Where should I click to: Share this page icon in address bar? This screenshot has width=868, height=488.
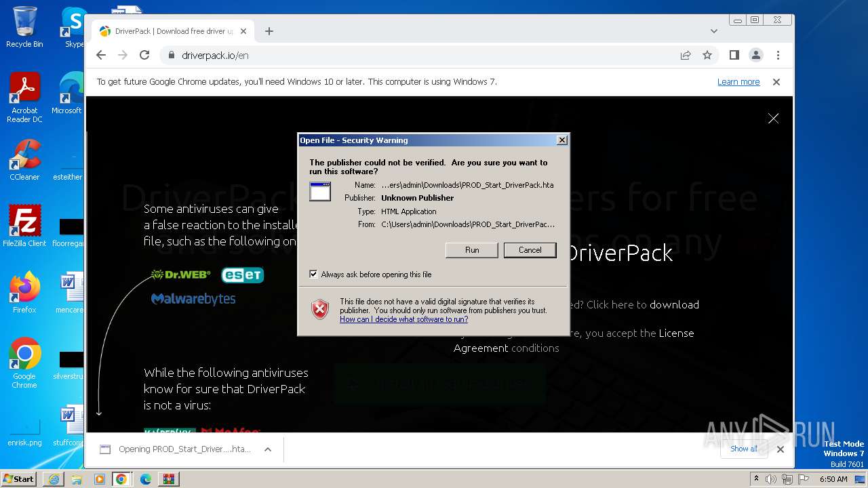coord(686,56)
